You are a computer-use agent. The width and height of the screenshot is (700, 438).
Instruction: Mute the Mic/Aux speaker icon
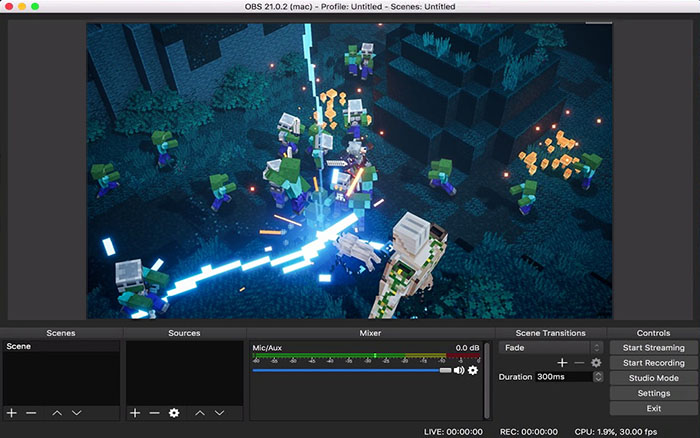(458, 370)
